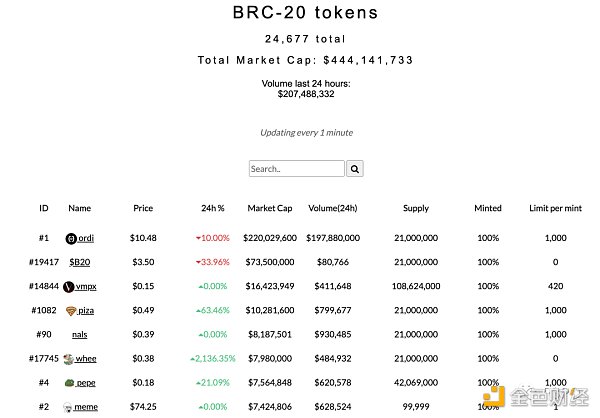Screen dimensions: 600x418
Task: Open the $B20 token link
Action: [x=79, y=262]
